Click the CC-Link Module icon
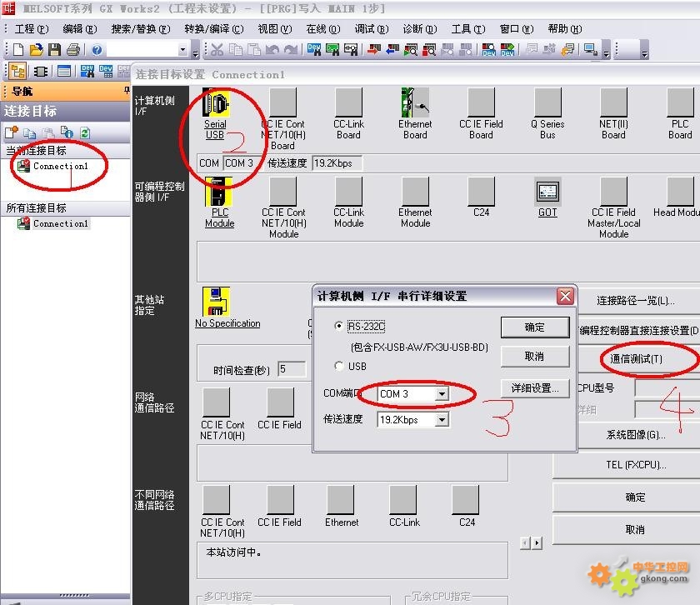 pos(349,191)
